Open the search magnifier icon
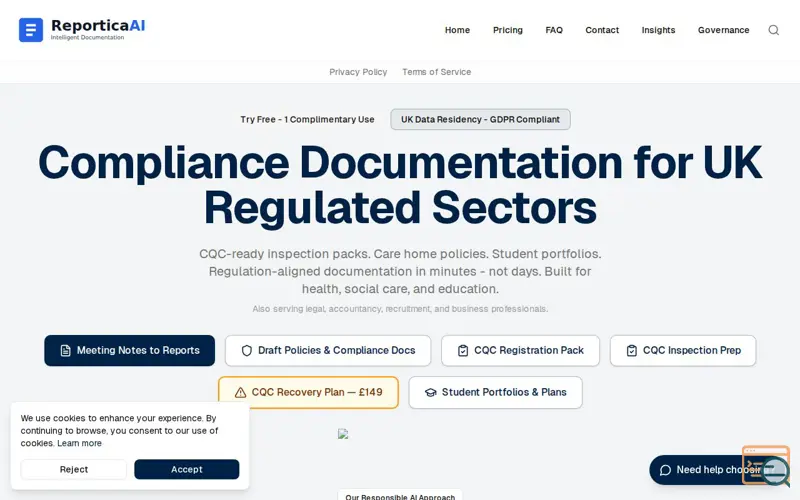 click(x=773, y=30)
